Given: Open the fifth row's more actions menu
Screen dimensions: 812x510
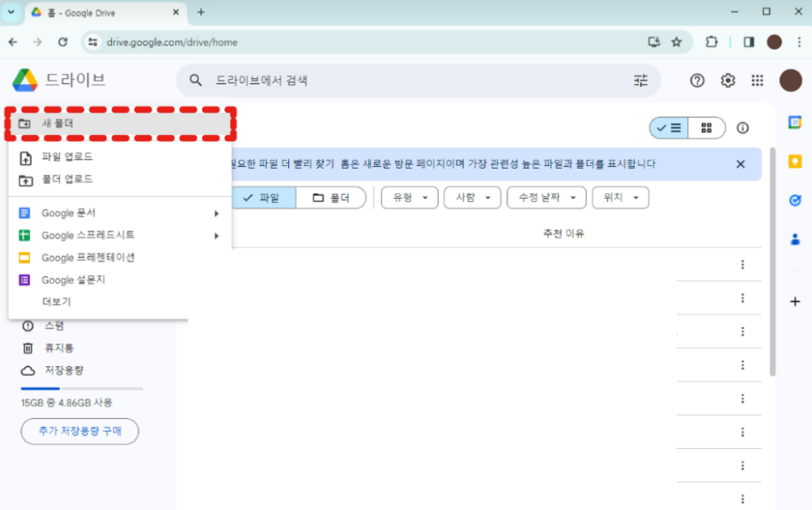Looking at the screenshot, I should point(742,399).
